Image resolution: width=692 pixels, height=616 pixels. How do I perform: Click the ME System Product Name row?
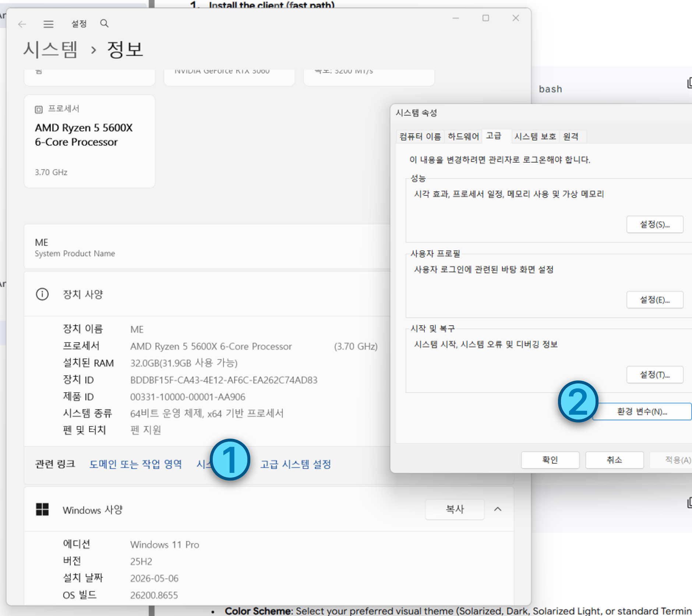click(x=207, y=247)
